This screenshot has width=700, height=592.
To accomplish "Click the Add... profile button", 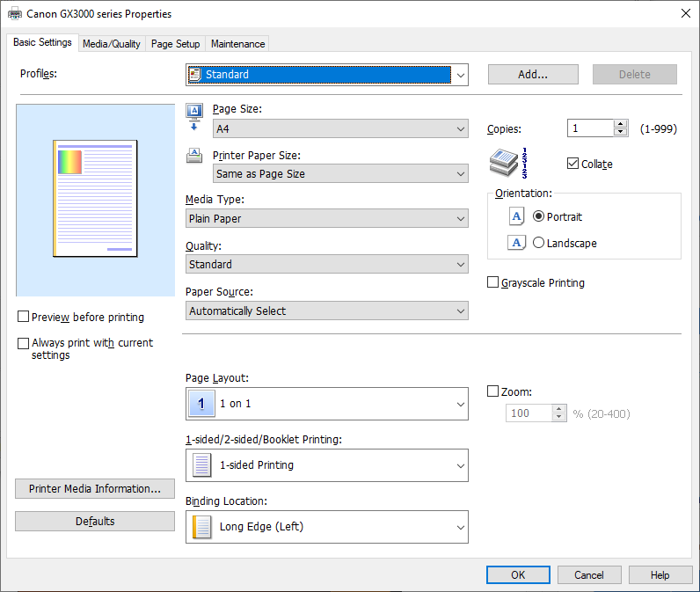I will (533, 75).
